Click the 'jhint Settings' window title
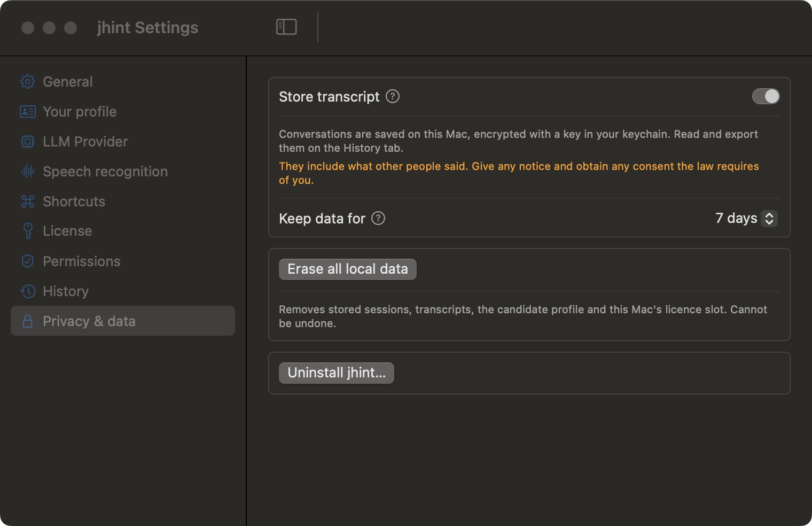Image resolution: width=812 pixels, height=526 pixels. (147, 27)
